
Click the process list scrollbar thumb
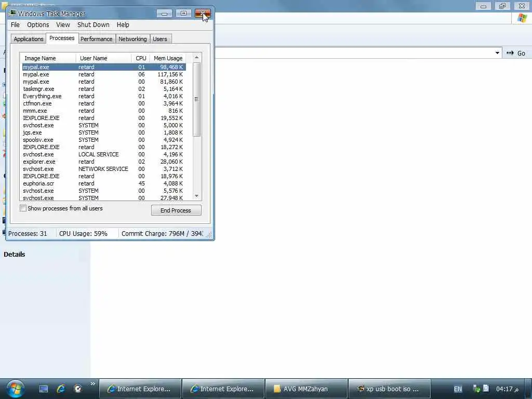click(196, 99)
